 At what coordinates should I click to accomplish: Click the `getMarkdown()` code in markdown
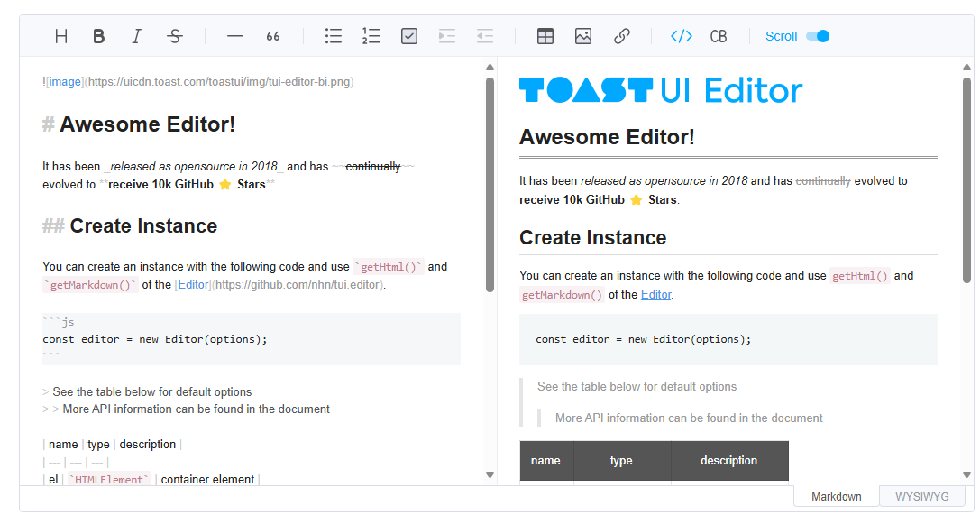90,285
